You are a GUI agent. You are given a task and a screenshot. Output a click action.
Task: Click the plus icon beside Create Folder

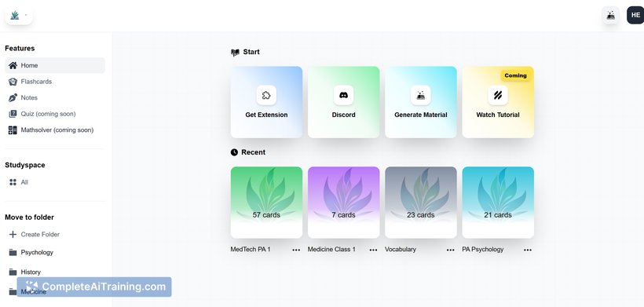(x=13, y=234)
